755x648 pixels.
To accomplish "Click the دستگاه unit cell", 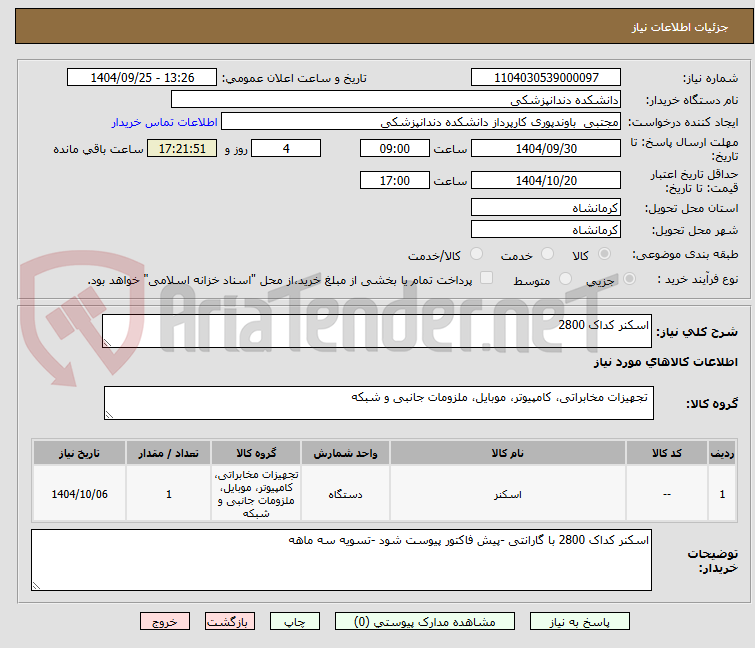I will [x=345, y=494].
